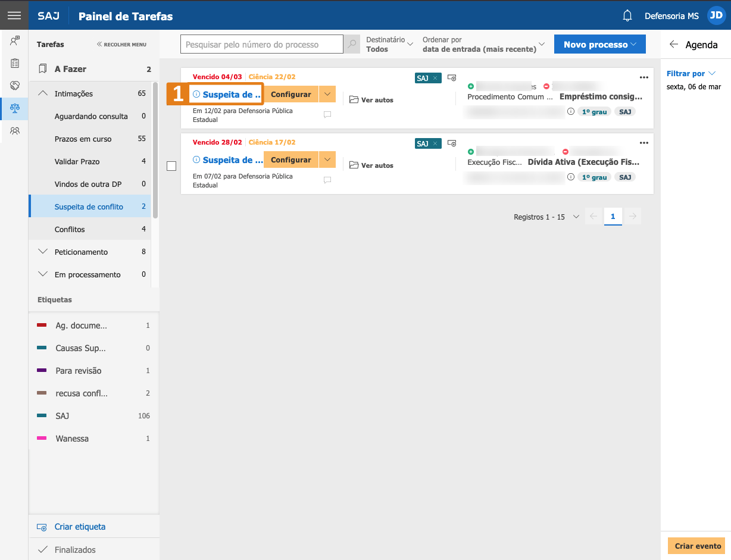The image size is (731, 560).
Task: Click the comment icon on first task
Action: [x=327, y=115]
